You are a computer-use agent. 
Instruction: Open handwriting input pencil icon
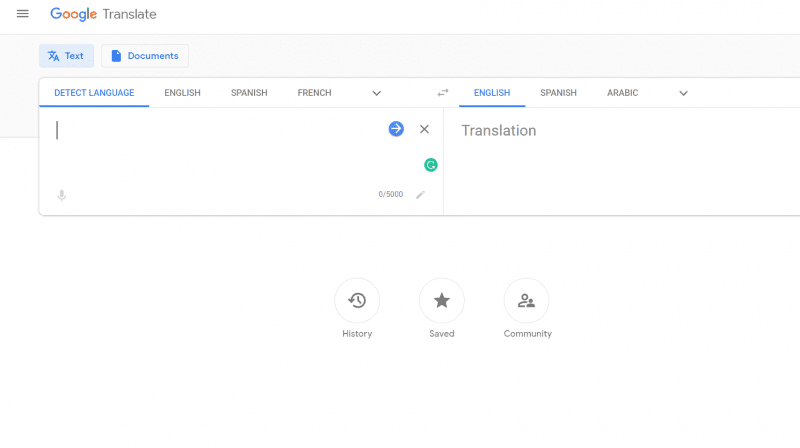[420, 194]
